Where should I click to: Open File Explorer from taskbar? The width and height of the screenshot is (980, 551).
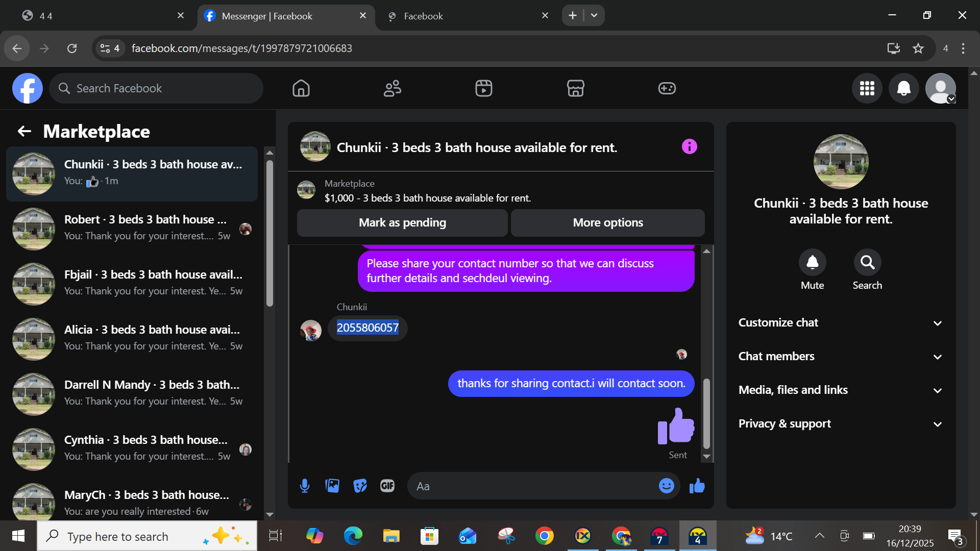tap(391, 536)
